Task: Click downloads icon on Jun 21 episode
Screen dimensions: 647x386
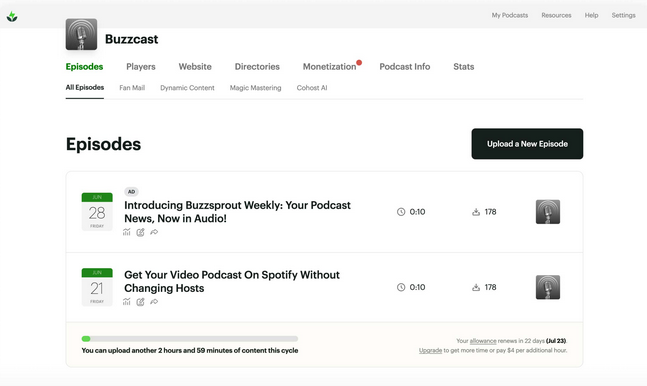Action: 476,287
